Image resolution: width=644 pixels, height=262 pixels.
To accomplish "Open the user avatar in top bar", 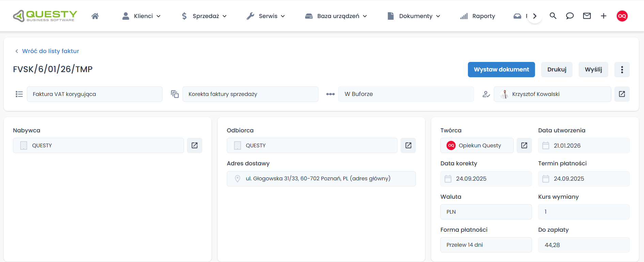I will 622,16.
